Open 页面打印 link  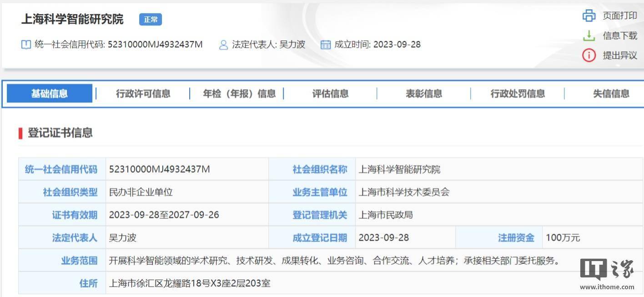(x=620, y=16)
